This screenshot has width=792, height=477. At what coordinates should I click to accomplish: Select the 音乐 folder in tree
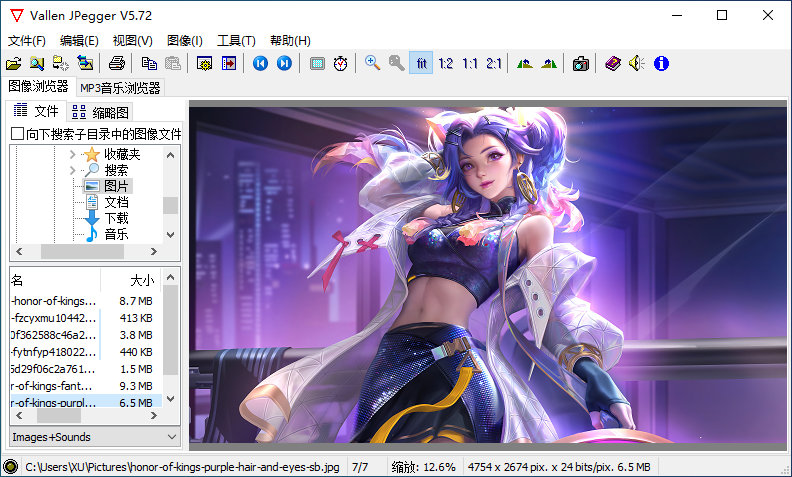point(116,234)
